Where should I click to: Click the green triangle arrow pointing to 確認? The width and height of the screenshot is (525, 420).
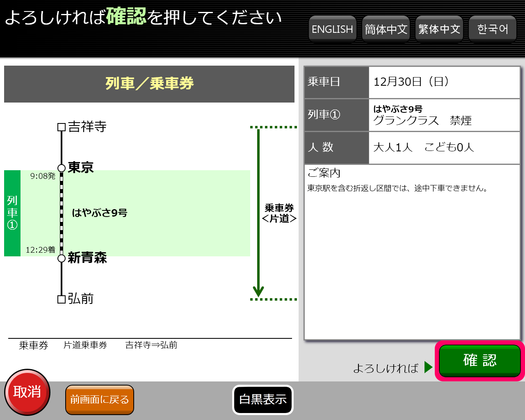pyautogui.click(x=429, y=367)
